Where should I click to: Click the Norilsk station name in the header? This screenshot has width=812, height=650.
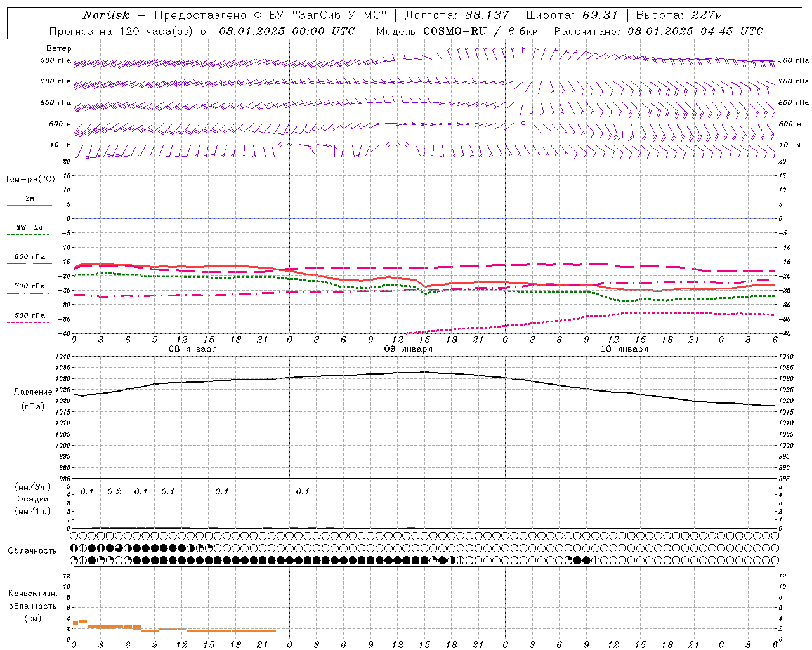[106, 15]
